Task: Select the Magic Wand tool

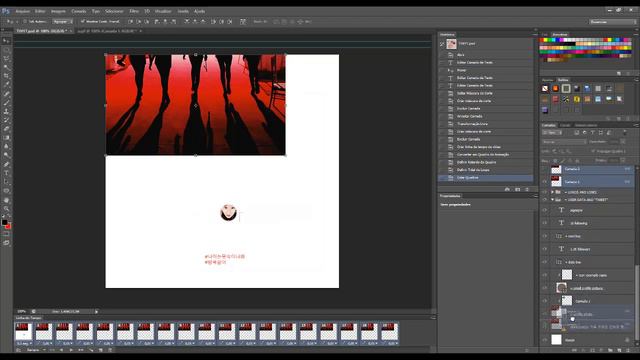Action: (x=6, y=67)
